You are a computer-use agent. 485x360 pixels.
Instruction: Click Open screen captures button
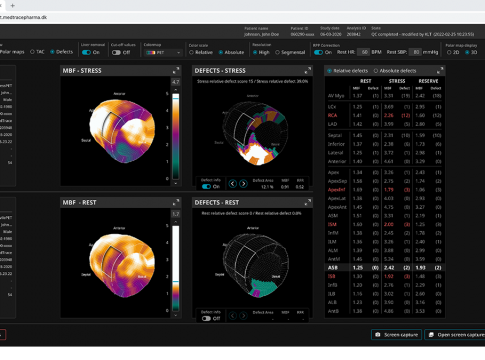(x=455, y=335)
